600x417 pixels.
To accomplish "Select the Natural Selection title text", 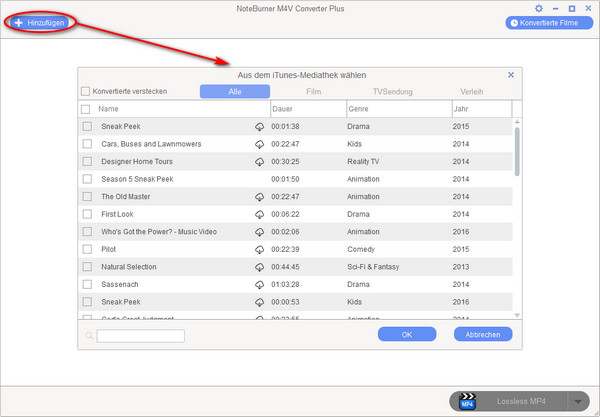I will click(x=129, y=267).
